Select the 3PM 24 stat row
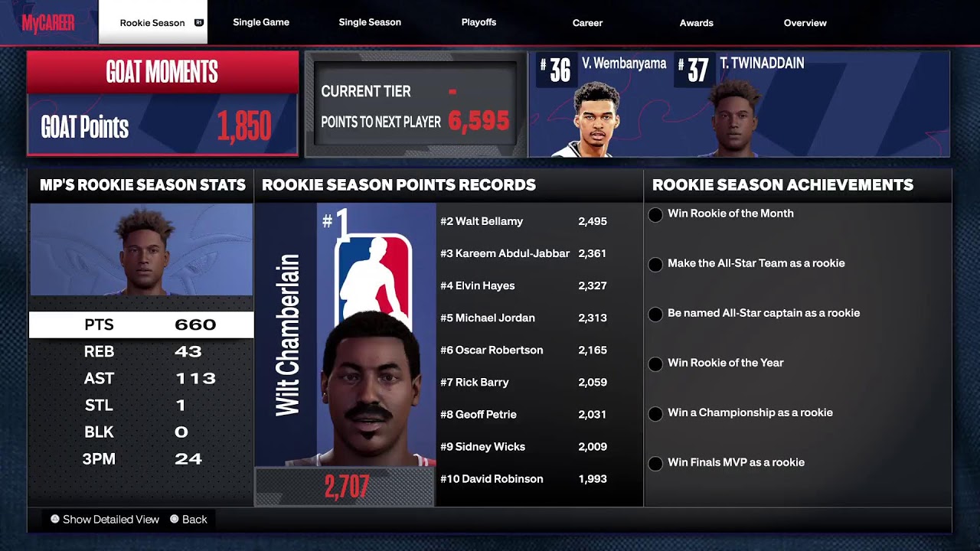This screenshot has width=980, height=551. [141, 458]
